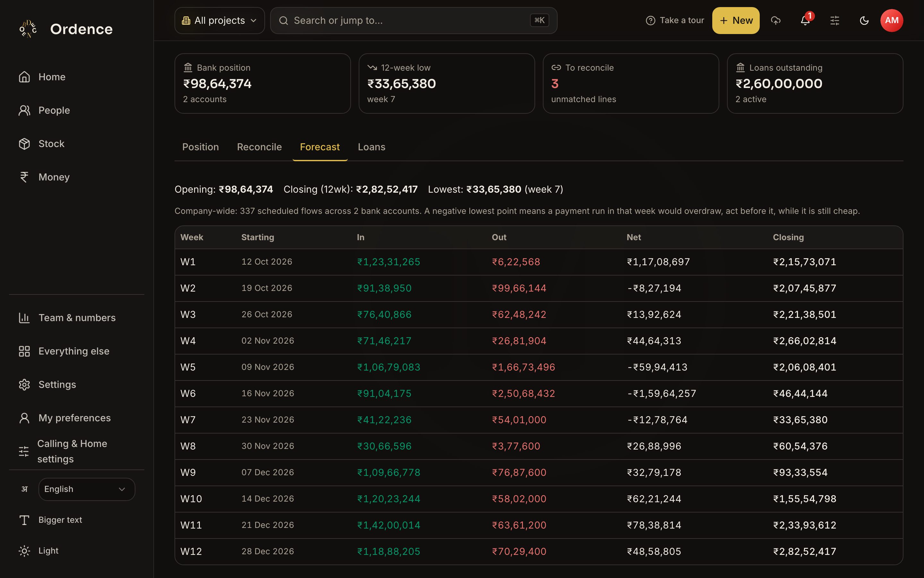This screenshot has height=578, width=924.
Task: Open Everything else
Action: pyautogui.click(x=76, y=351)
